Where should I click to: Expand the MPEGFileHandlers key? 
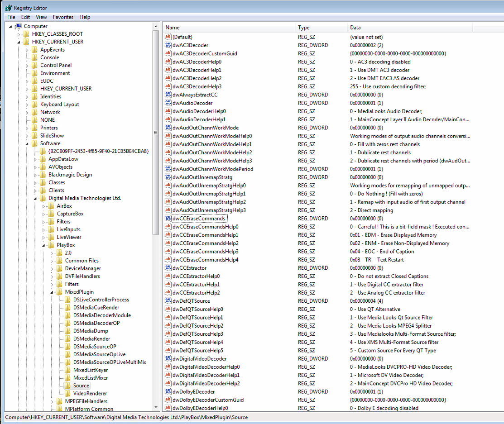pyautogui.click(x=52, y=401)
